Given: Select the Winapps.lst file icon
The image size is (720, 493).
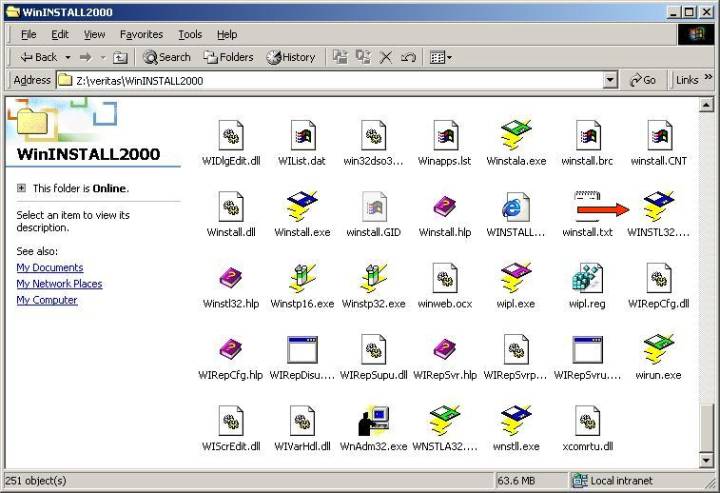Looking at the screenshot, I should pos(445,136).
